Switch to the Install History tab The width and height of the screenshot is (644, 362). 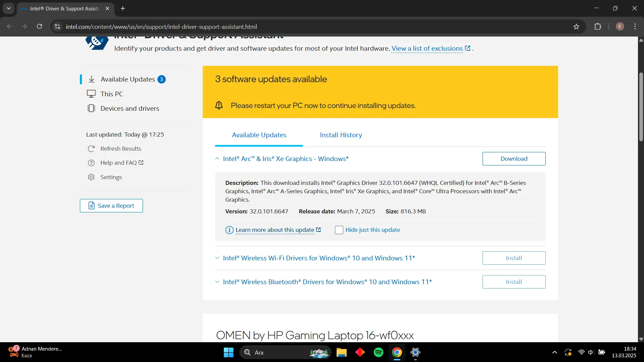(341, 135)
